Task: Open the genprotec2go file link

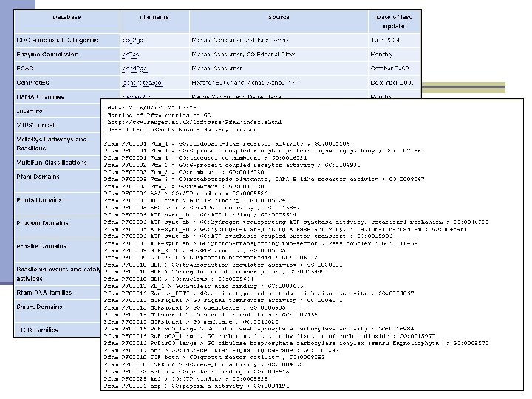Action: click(142, 83)
